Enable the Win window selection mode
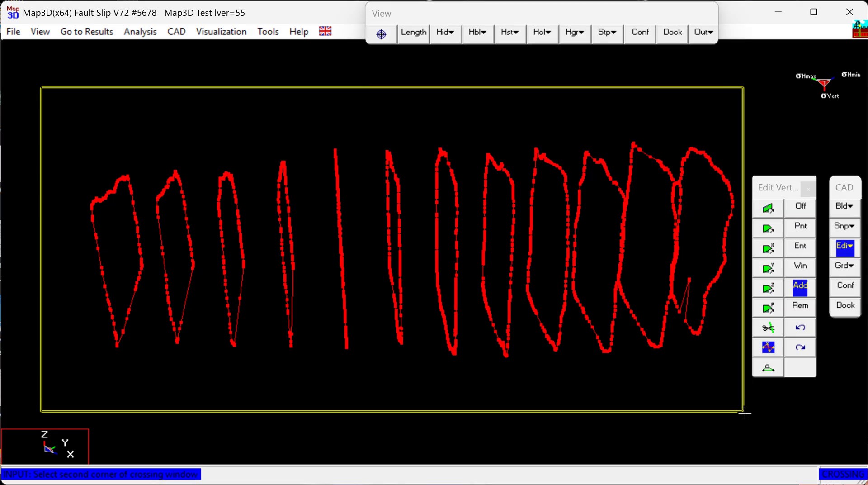 tap(800, 266)
